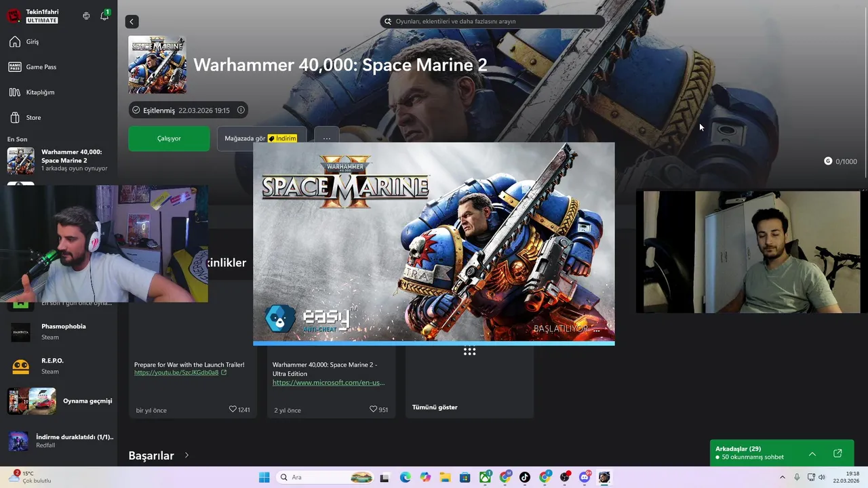The image size is (868, 488).
Task: Open the weather widget 15°C
Action: click(x=30, y=477)
